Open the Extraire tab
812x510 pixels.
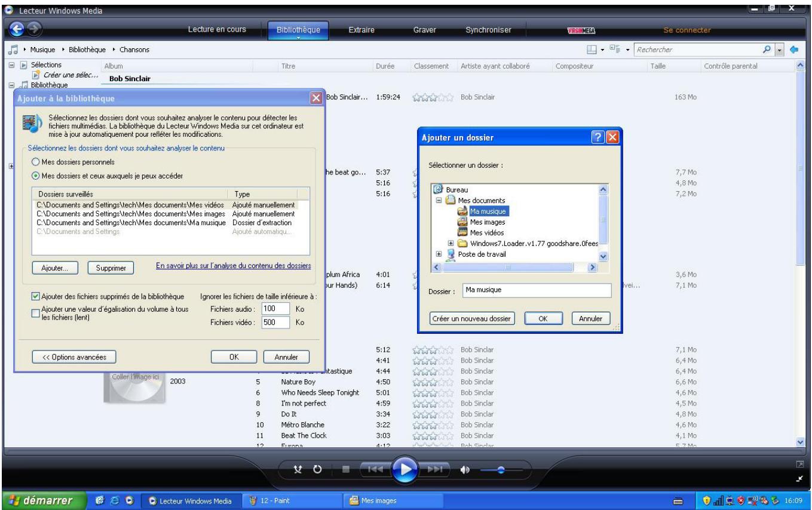(x=361, y=30)
